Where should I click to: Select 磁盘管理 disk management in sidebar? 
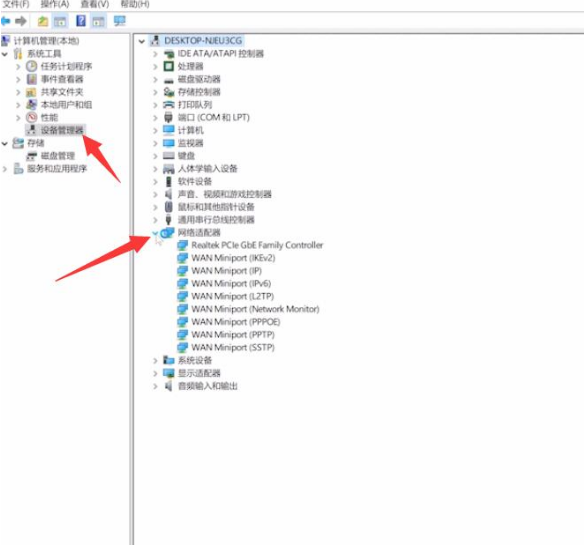[x=58, y=156]
